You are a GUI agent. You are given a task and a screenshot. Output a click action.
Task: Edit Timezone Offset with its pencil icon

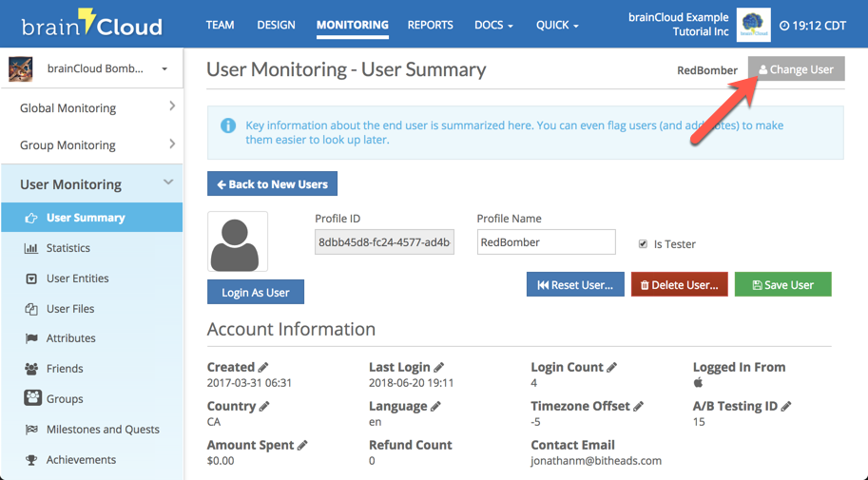pyautogui.click(x=639, y=407)
